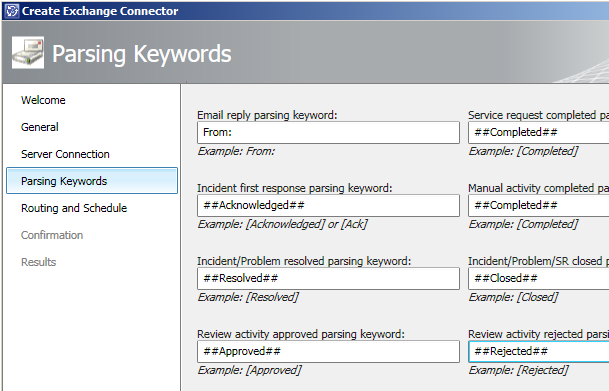This screenshot has height=391, width=609.
Task: Click the ##Closed## keyword input box
Action: pyautogui.click(x=539, y=278)
